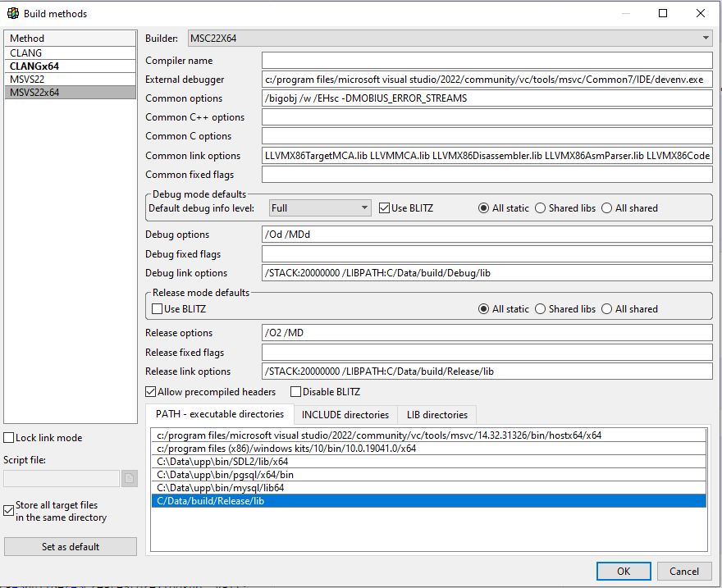Screen dimensions: 722x588
Task: Toggle Store all target files in same directory
Action: [x=9, y=510]
